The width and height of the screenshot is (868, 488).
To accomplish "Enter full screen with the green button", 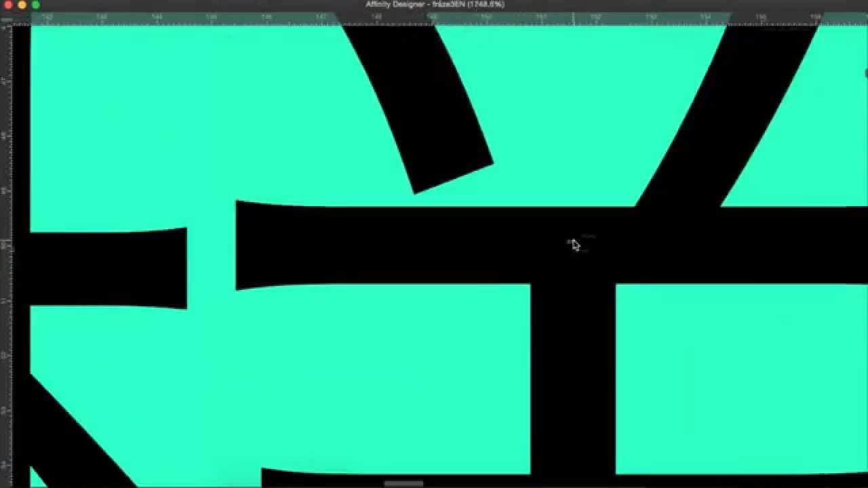I will [x=35, y=5].
